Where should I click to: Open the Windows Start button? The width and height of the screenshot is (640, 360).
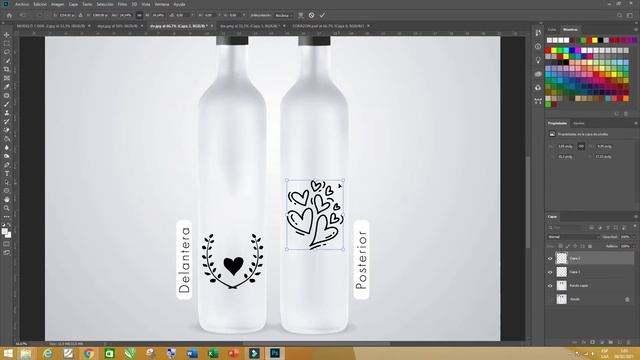click(x=8, y=353)
